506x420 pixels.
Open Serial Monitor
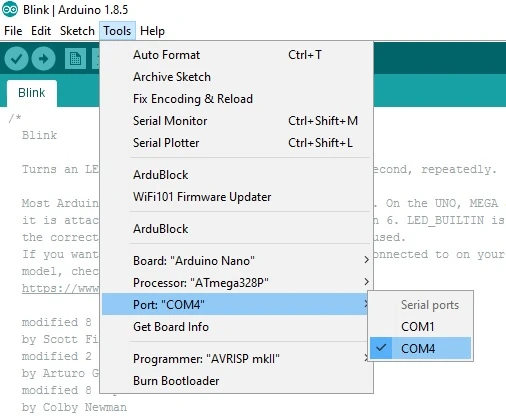pyautogui.click(x=237, y=121)
